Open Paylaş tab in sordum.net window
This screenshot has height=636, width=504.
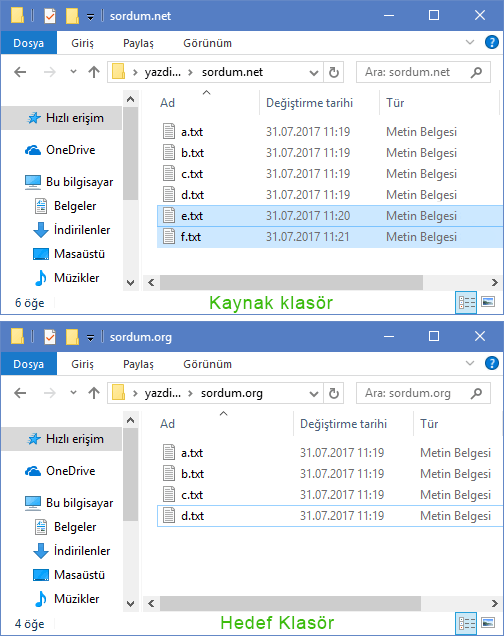pos(138,43)
